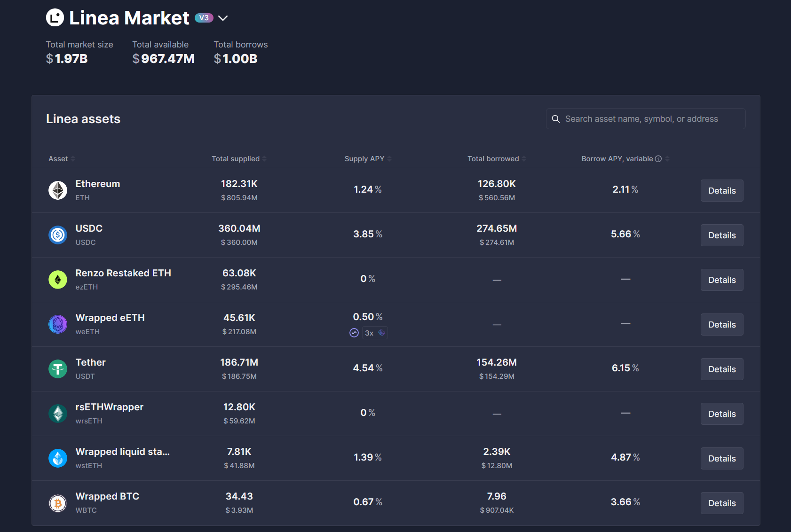Click the rsETHWrapper asset name
Screen dimensions: 791x532
[110, 407]
